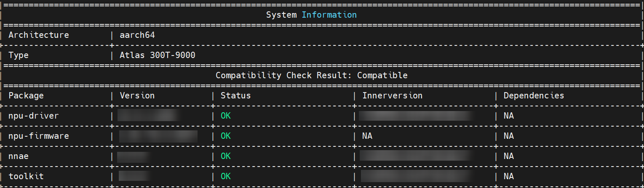This screenshot has width=644, height=188.
Task: Select the 'Innerversion' column header
Action: tap(393, 95)
